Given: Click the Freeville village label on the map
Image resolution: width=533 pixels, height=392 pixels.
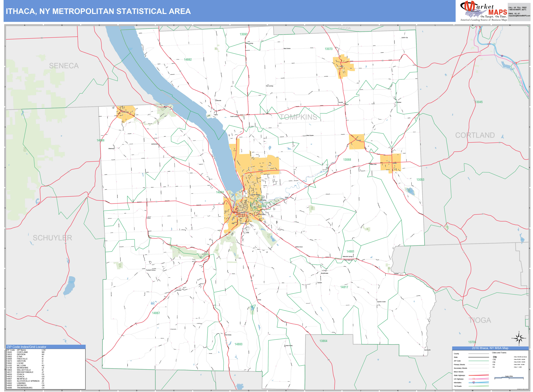Looking at the screenshot, I should (359, 141).
